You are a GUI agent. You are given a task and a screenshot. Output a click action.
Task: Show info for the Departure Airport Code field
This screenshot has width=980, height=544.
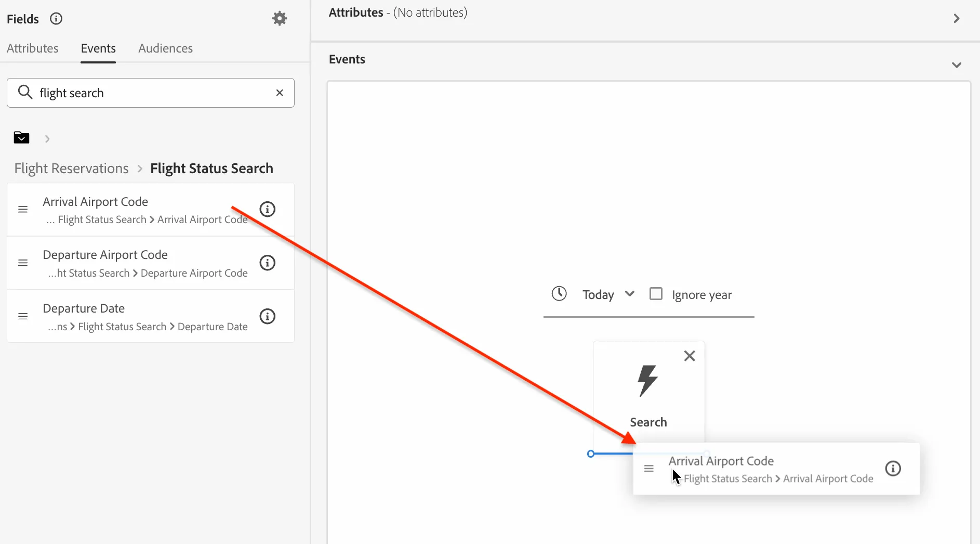pos(267,263)
